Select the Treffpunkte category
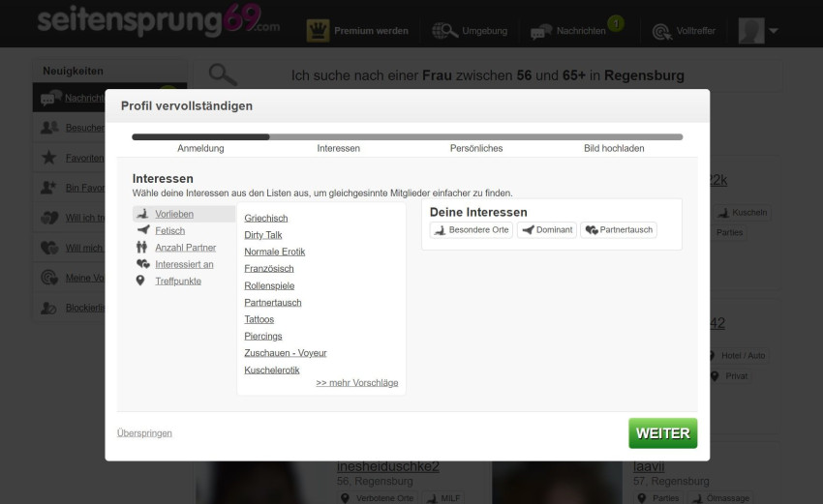Image resolution: width=823 pixels, height=504 pixels. point(178,282)
